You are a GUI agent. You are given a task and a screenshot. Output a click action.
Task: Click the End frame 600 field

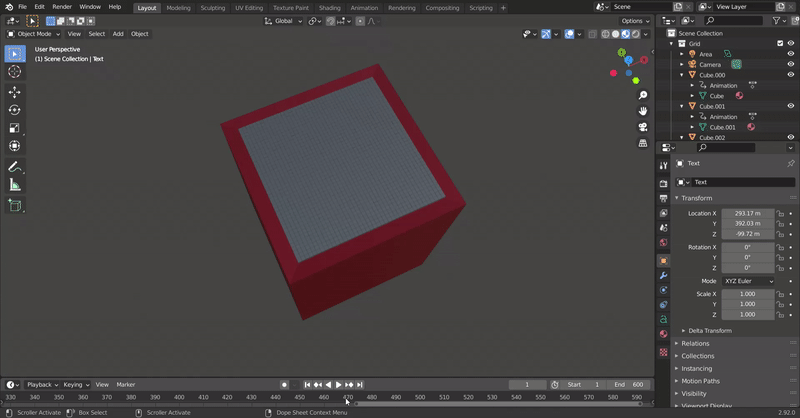coord(629,385)
